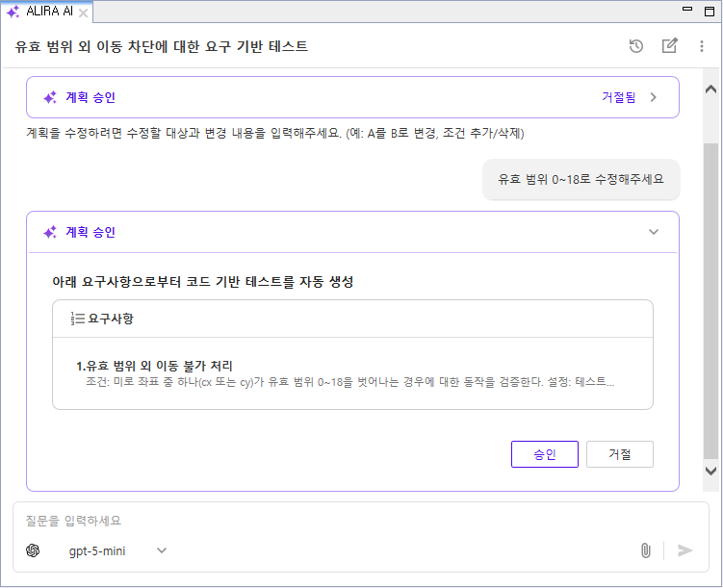723x588 pixels.
Task: Send the message with the arrow icon
Action: pyautogui.click(x=684, y=550)
